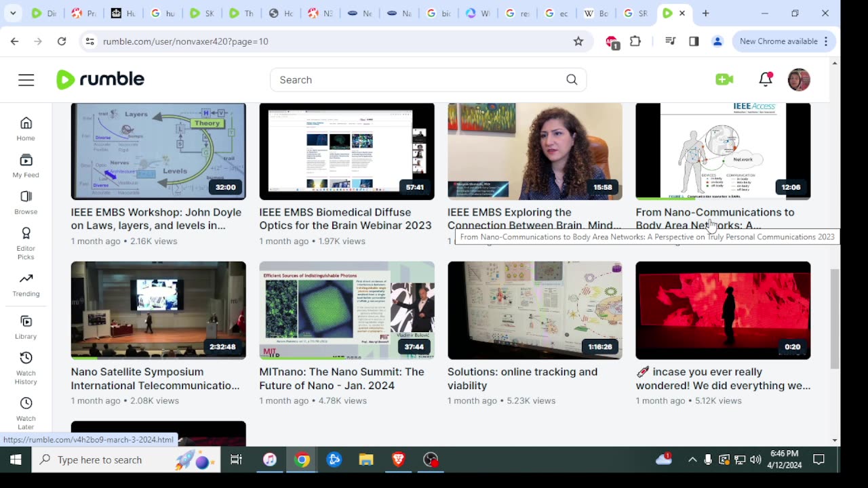Show hidden system tray icons
Image resolution: width=868 pixels, height=488 pixels.
tap(692, 460)
